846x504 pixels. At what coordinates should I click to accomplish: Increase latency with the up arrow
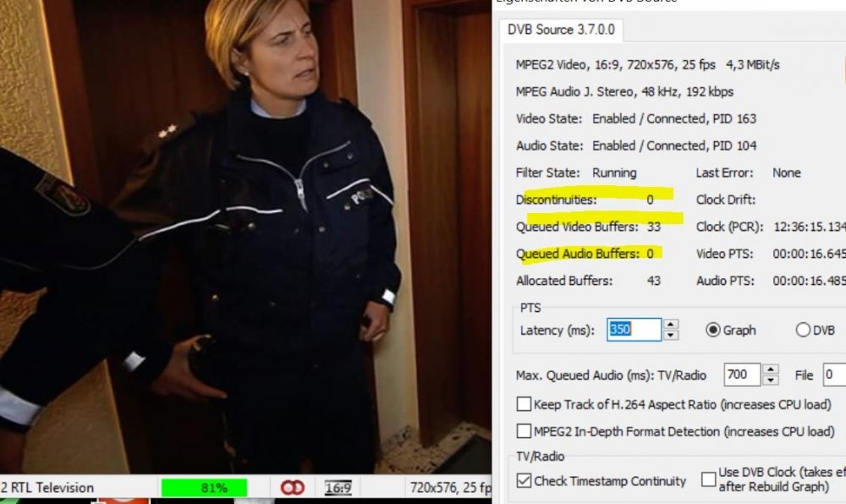[671, 324]
